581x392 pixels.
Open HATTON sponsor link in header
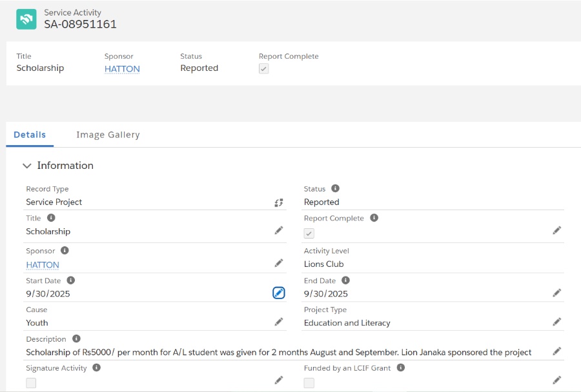pos(122,69)
